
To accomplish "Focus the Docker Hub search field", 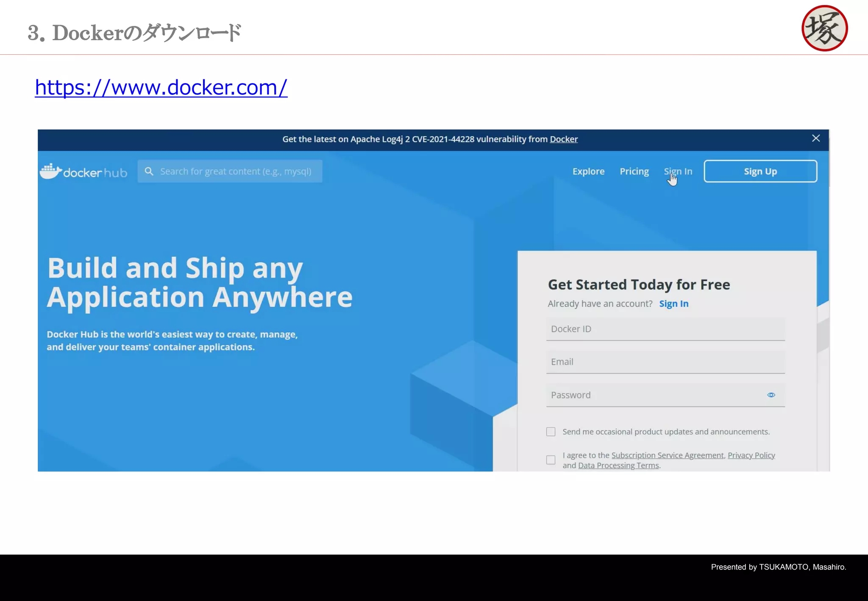I will (x=230, y=171).
